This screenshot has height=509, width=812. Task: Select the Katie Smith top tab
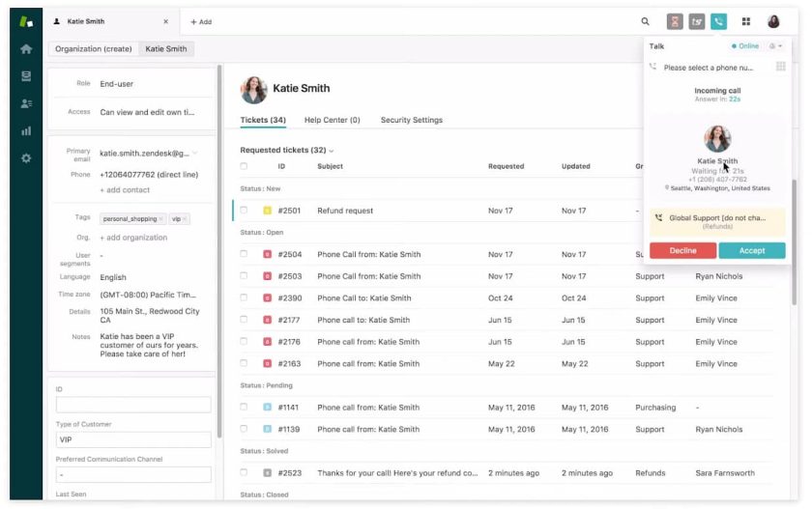[x=111, y=21]
